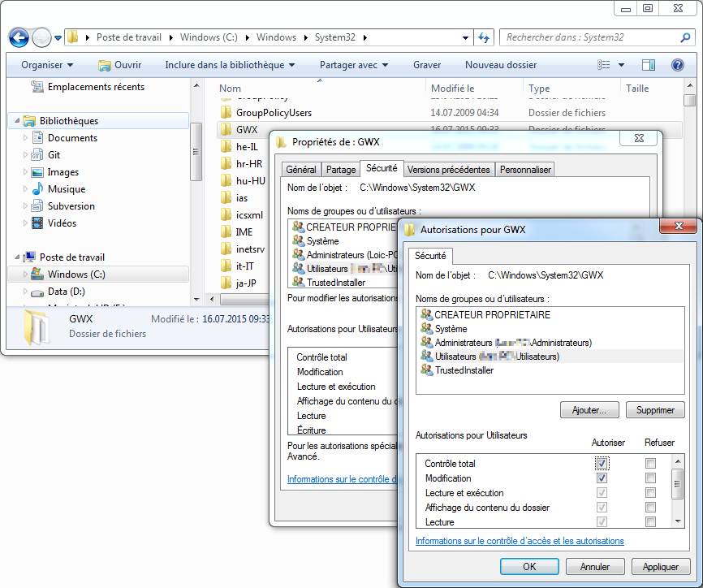Image resolution: width=703 pixels, height=588 pixels.
Task: Click the Ajouter... button
Action: [589, 410]
